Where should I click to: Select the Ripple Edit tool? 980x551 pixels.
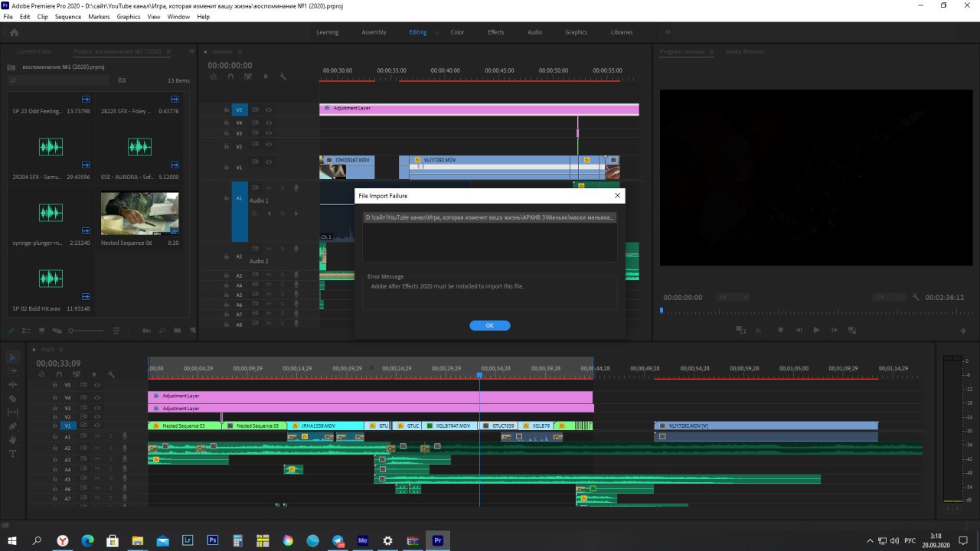[x=12, y=385]
